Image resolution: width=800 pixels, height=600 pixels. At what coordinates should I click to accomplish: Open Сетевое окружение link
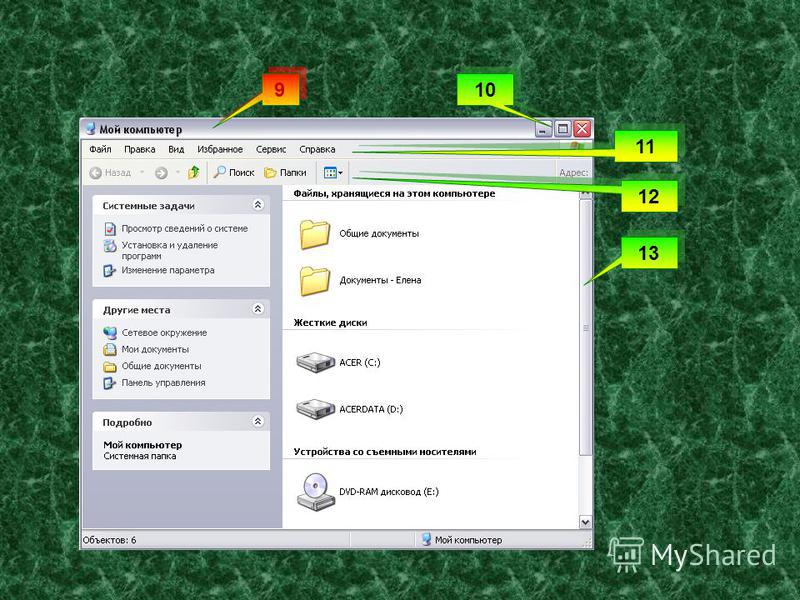(164, 333)
